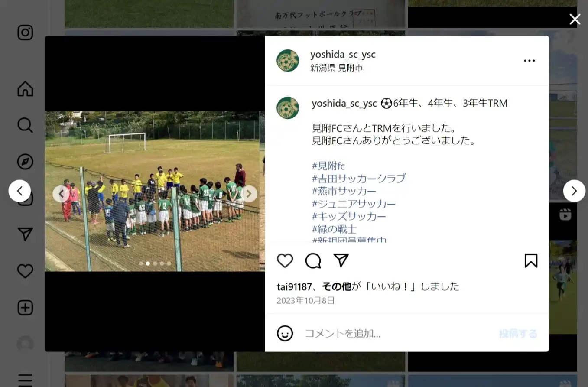Open the search magnifier in sidebar
Image resolution: width=588 pixels, height=387 pixels.
point(25,125)
